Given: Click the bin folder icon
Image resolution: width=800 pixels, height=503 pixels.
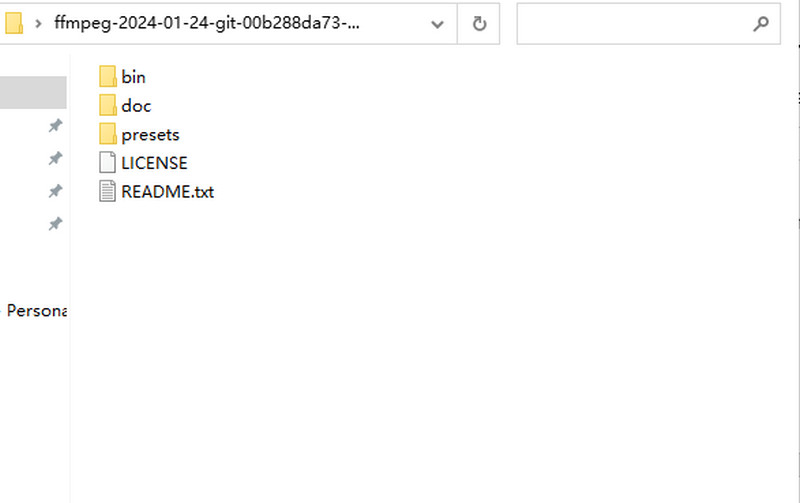Looking at the screenshot, I should 108,77.
